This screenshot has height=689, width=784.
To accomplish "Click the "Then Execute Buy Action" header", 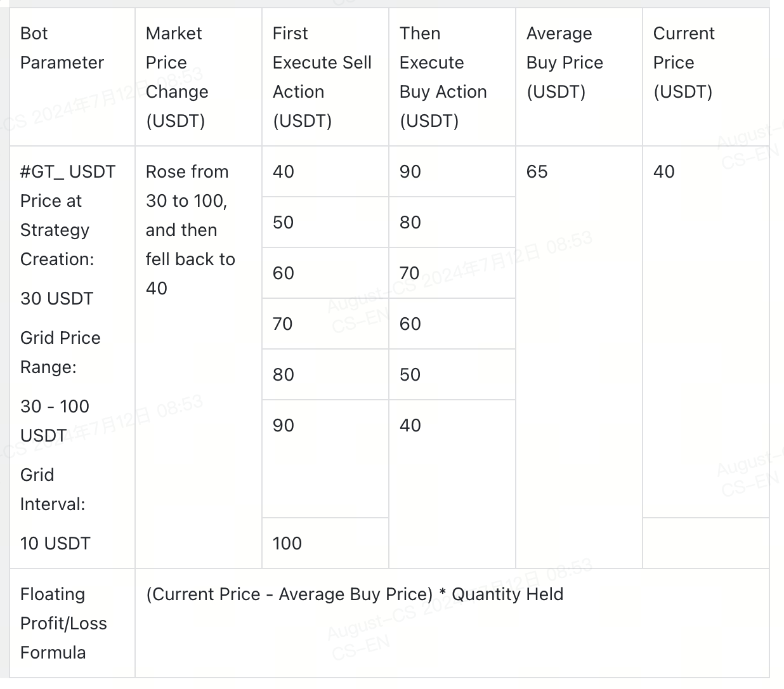I will click(x=443, y=77).
